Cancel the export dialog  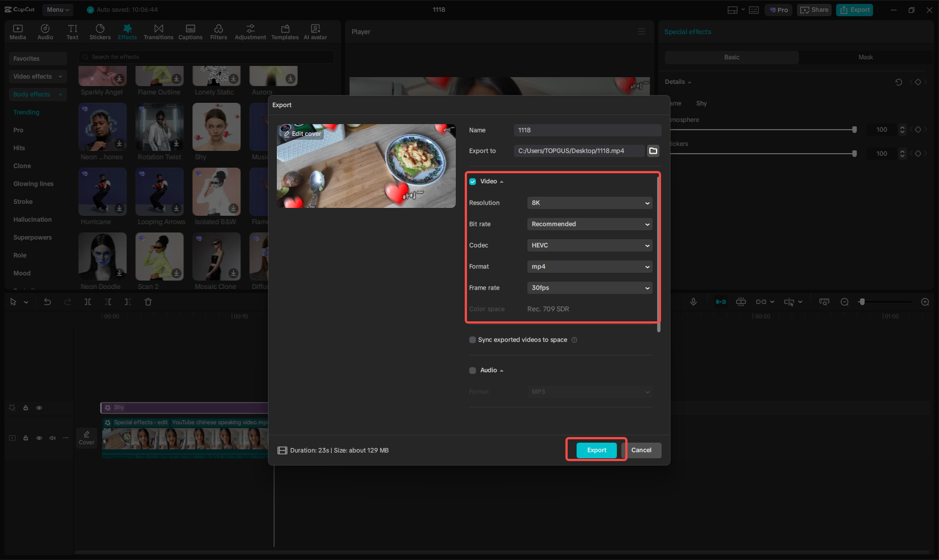(x=641, y=450)
